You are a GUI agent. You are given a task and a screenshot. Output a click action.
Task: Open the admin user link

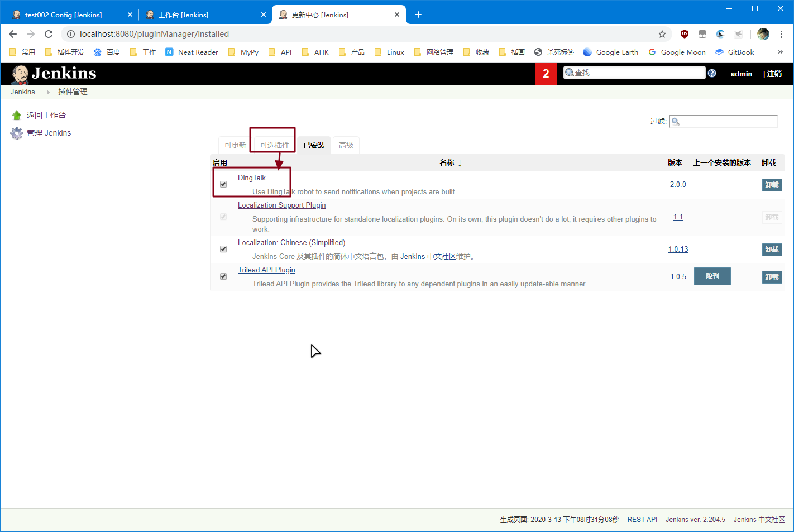tap(742, 74)
